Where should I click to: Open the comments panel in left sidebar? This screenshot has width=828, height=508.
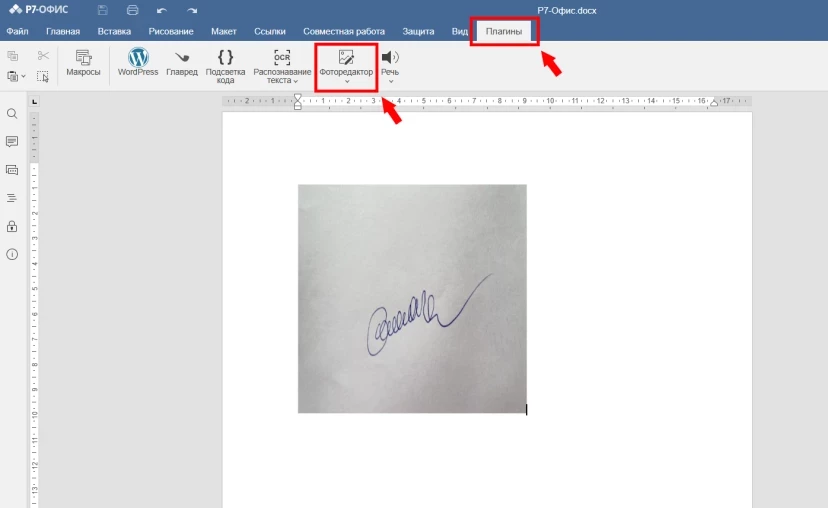[12, 142]
